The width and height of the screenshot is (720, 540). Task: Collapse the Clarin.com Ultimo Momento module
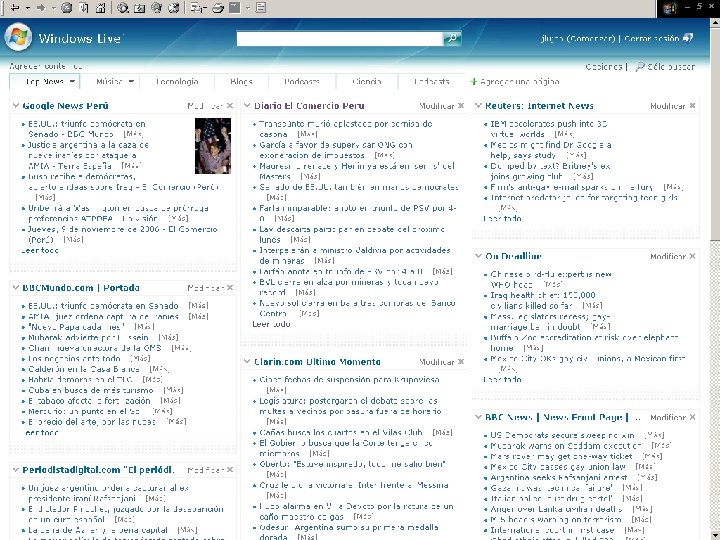pos(247,362)
